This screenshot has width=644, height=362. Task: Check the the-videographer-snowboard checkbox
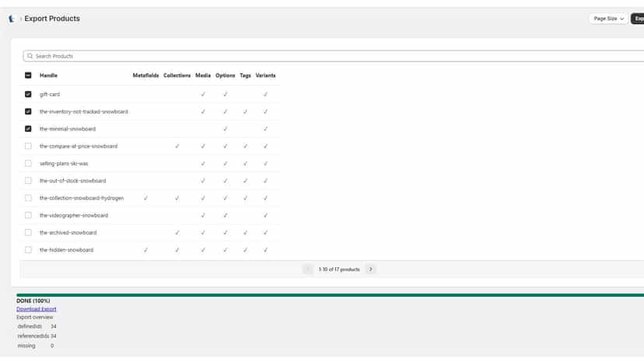28,215
